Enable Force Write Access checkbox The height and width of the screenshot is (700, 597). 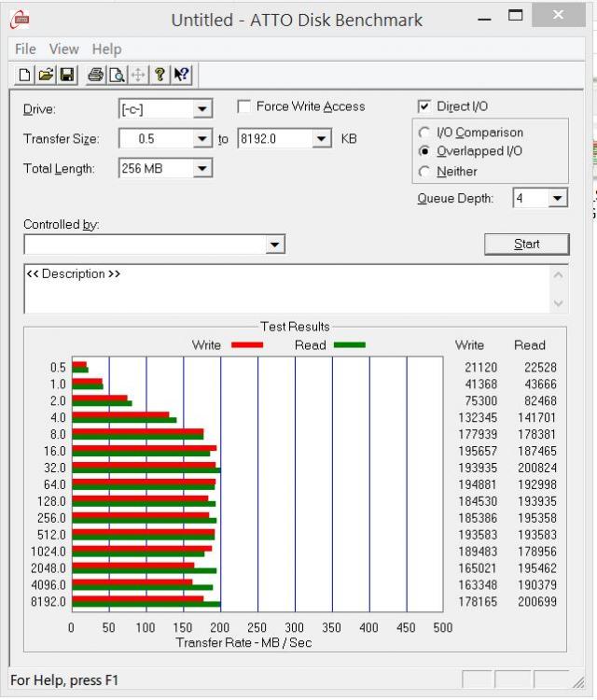(x=244, y=106)
